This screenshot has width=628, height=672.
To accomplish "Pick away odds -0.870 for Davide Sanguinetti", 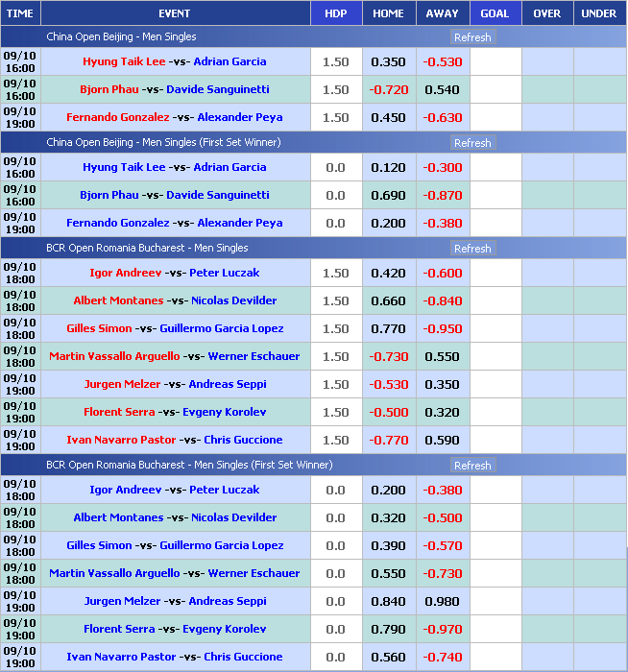I will coord(442,195).
